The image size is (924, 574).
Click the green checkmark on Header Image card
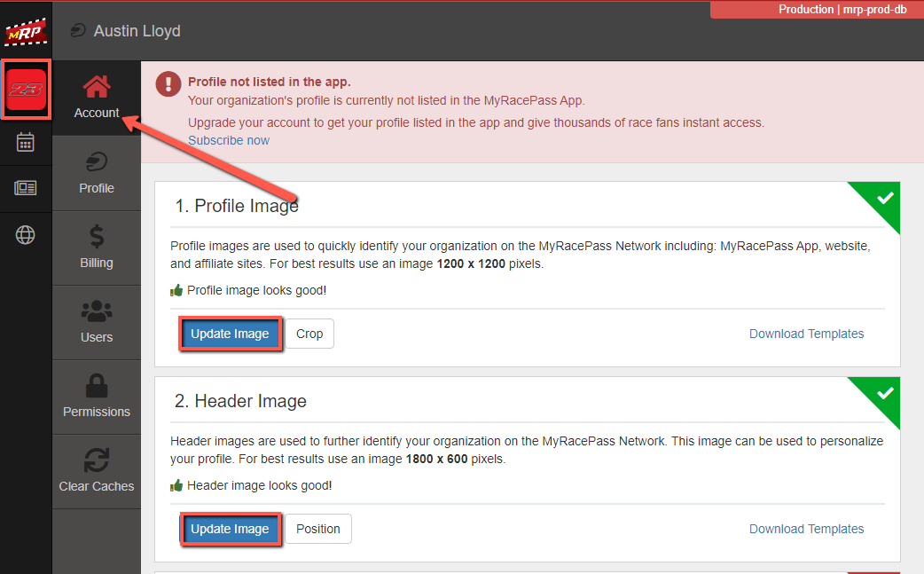click(x=884, y=393)
